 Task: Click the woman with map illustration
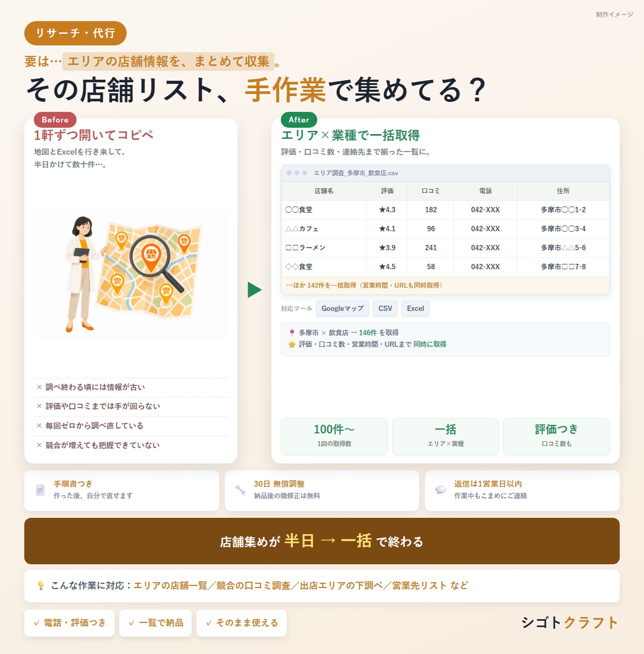(x=131, y=274)
